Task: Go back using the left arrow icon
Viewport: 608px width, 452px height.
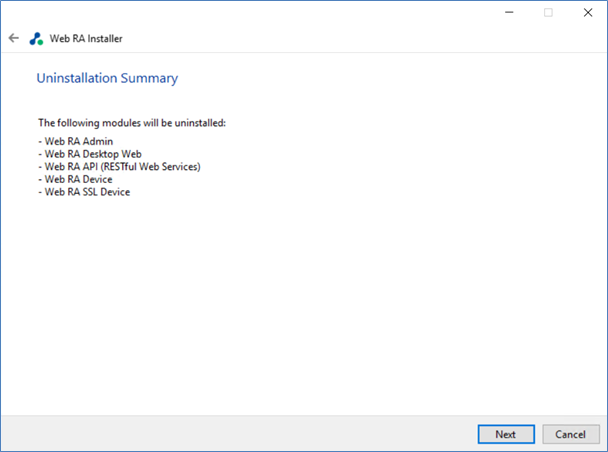Action: (14, 38)
